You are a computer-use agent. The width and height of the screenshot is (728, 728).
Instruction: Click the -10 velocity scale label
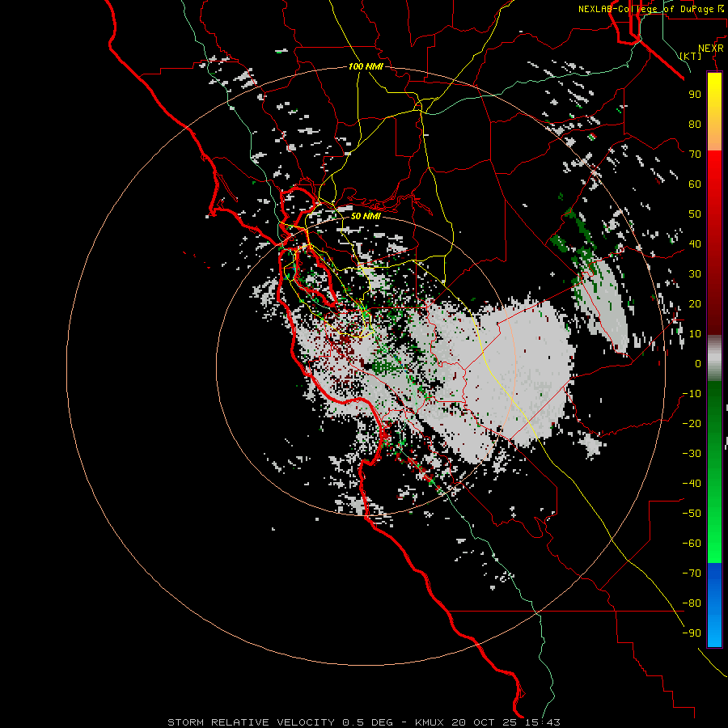(x=692, y=394)
